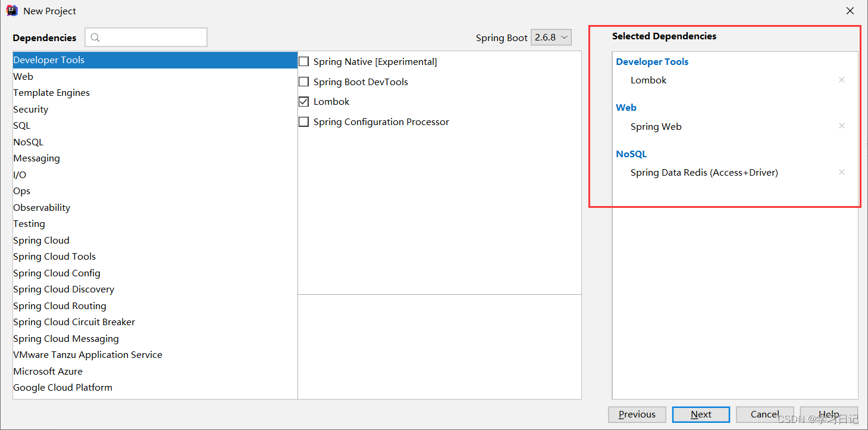This screenshot has height=430, width=868.
Task: Remove Lombok from selected dependencies
Action: (x=841, y=80)
